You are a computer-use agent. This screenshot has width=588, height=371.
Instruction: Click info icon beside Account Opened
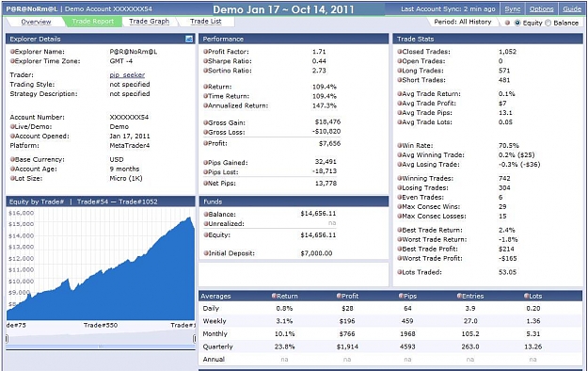12,136
